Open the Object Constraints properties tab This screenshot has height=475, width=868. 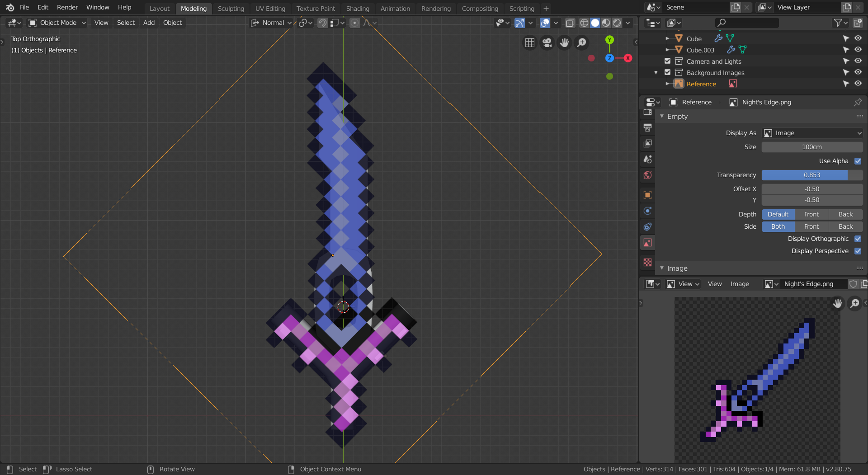click(647, 226)
